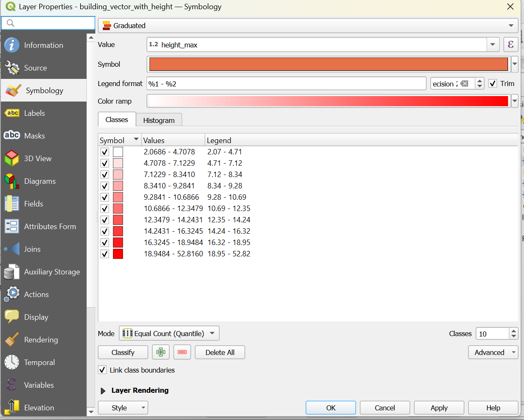This screenshot has height=420, width=524.
Task: Click the Classify button
Action: tap(123, 352)
